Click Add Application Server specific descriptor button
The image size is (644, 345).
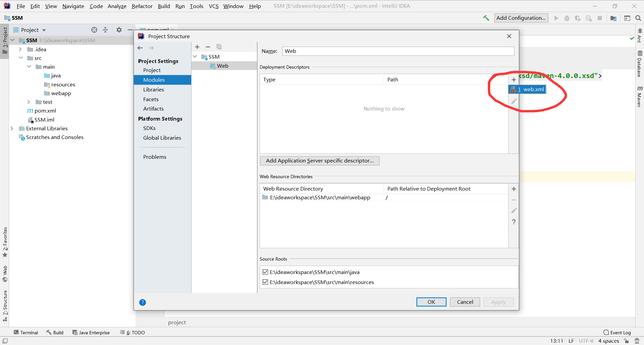[320, 160]
